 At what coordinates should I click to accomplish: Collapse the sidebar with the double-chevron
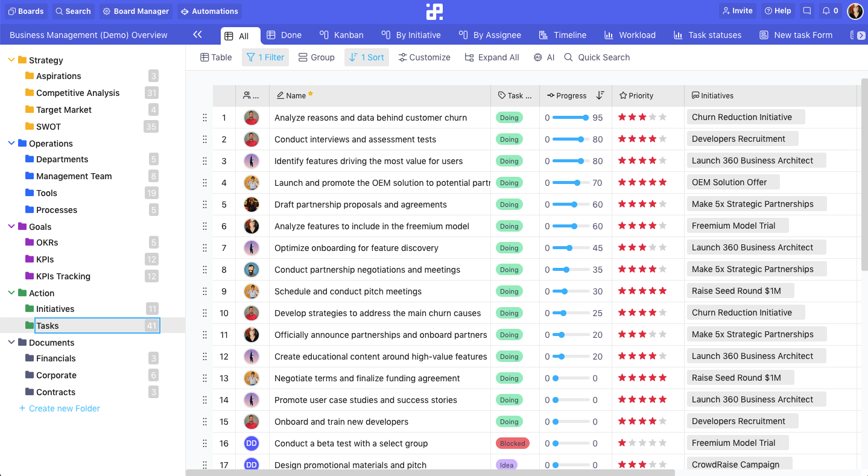pyautogui.click(x=197, y=34)
